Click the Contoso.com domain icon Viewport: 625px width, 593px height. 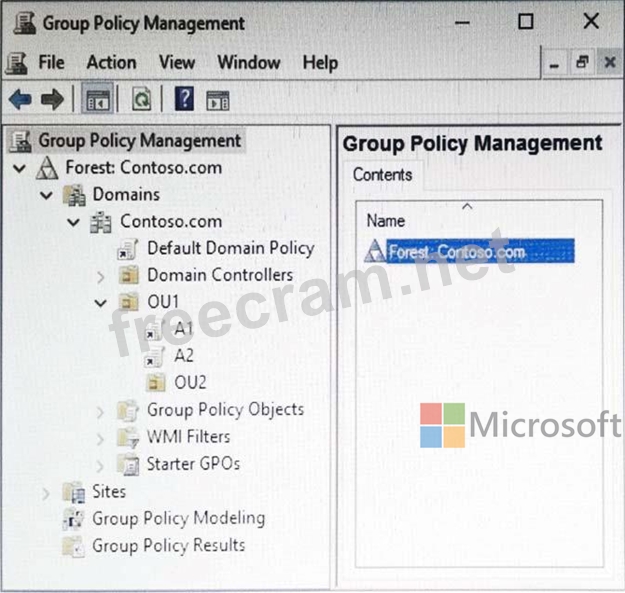101,222
